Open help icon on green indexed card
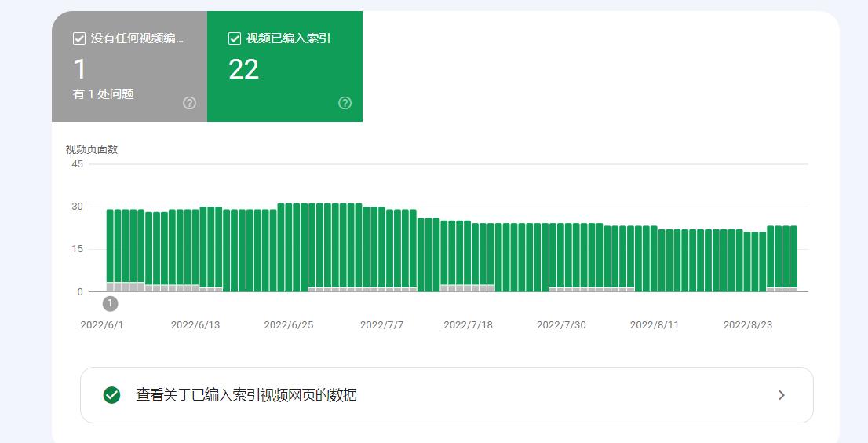 tap(345, 103)
